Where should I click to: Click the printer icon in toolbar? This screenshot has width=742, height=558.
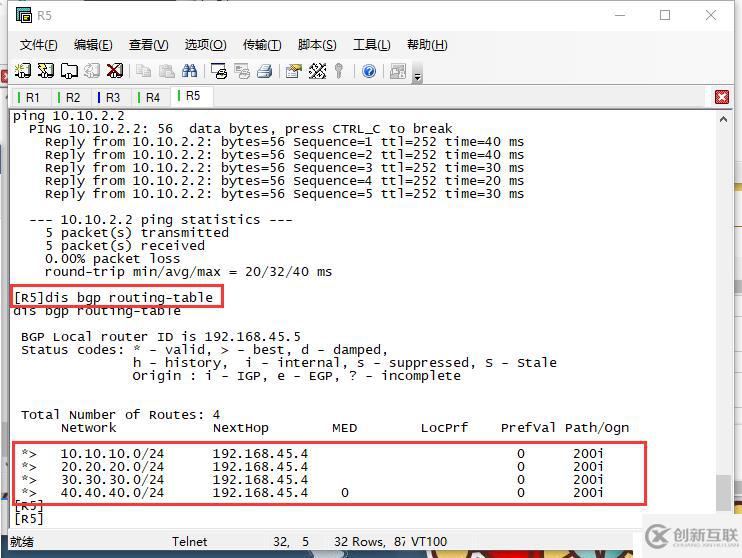[x=265, y=71]
